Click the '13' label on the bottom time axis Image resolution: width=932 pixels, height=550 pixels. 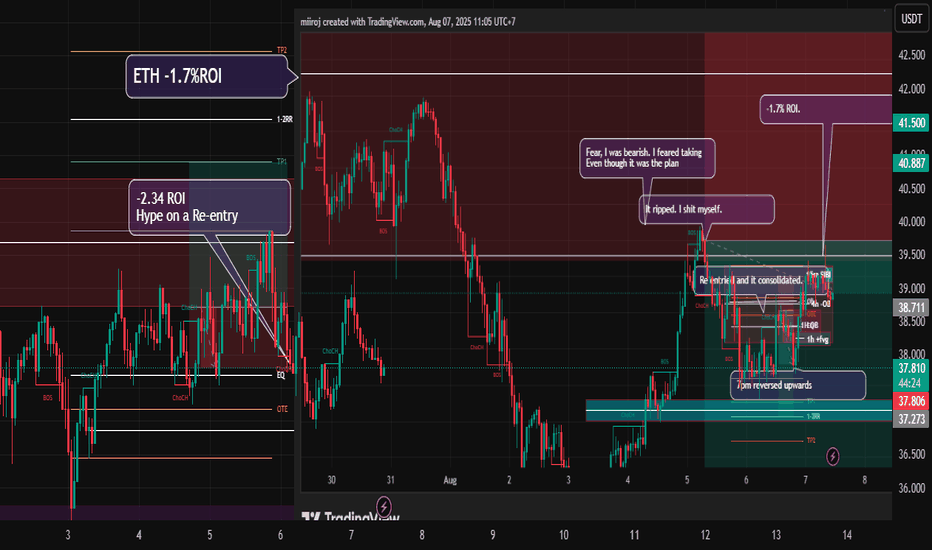776,535
